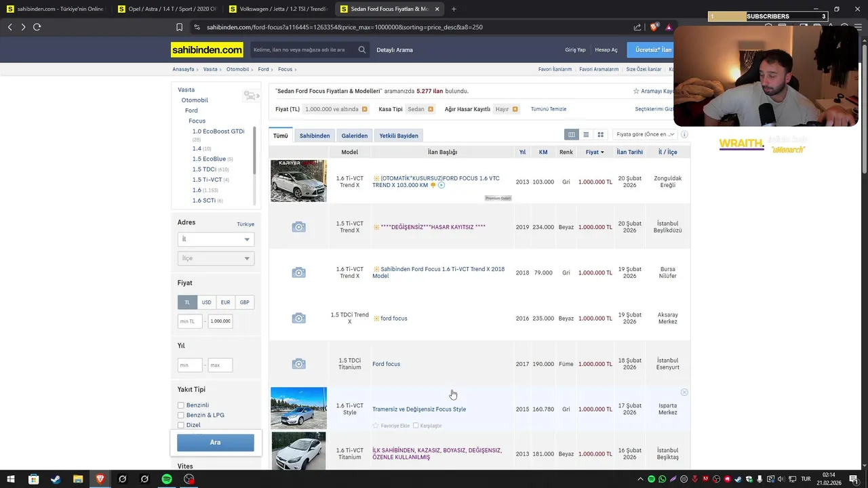Click the sahibinden.com logo
868x488 pixels.
pos(207,49)
